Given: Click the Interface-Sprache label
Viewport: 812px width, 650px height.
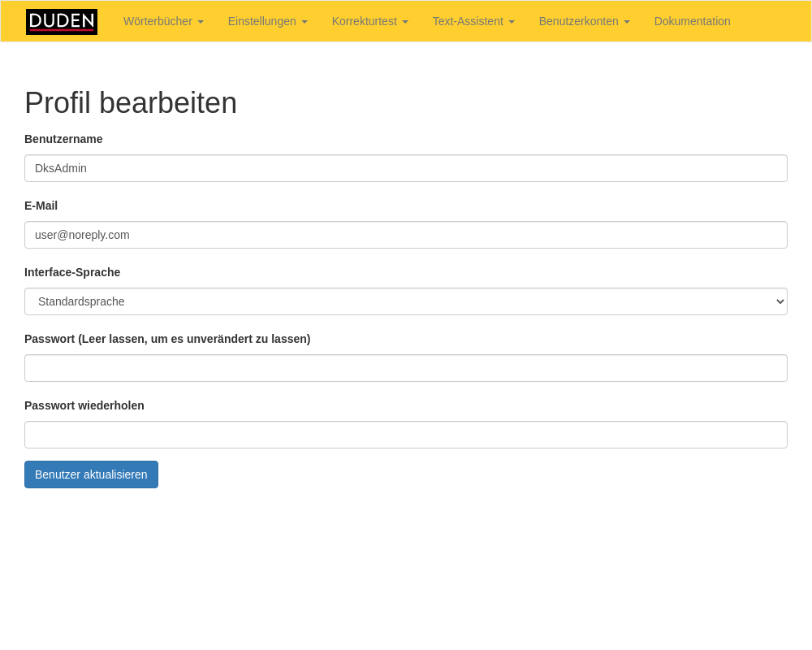Looking at the screenshot, I should tap(72, 272).
